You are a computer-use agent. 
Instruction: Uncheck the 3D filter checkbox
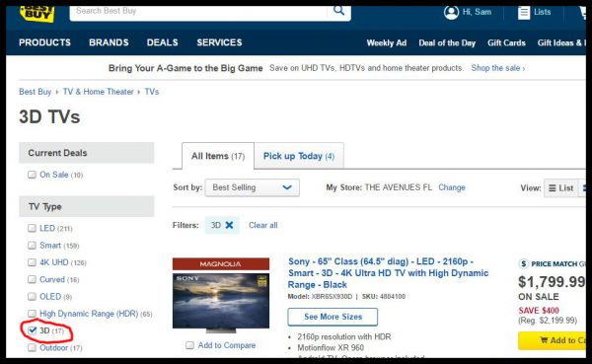pos(33,330)
